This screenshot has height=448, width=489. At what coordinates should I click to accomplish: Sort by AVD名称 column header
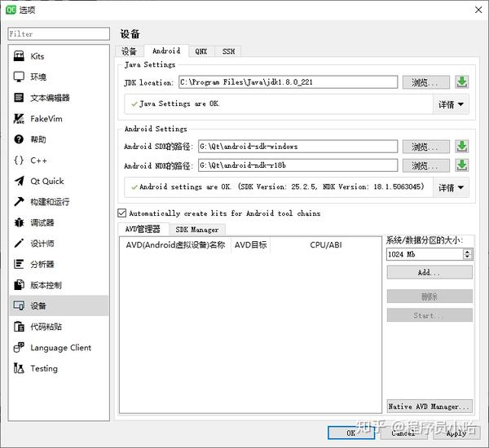point(175,245)
